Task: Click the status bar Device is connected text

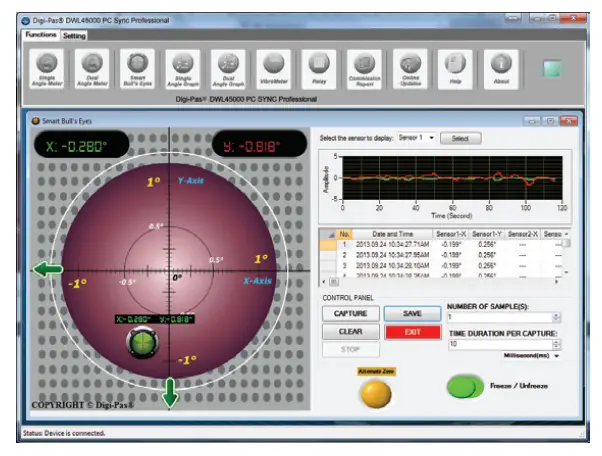Action: (64, 433)
